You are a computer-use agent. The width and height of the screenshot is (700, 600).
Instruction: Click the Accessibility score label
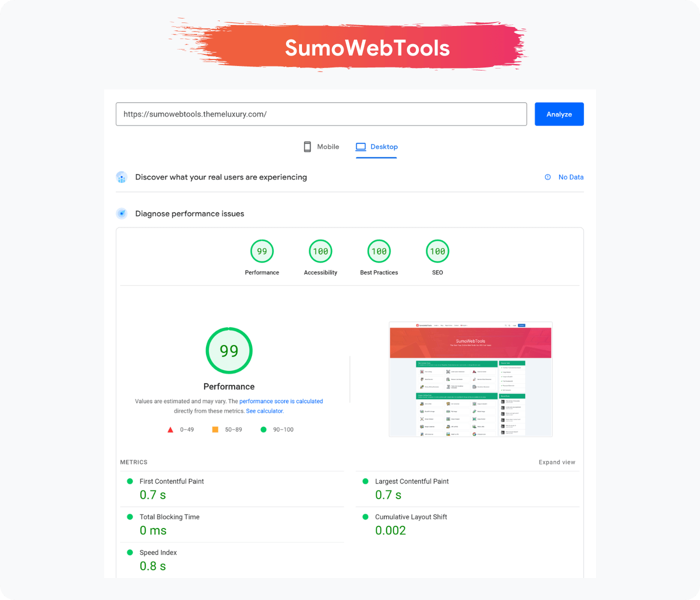320,272
